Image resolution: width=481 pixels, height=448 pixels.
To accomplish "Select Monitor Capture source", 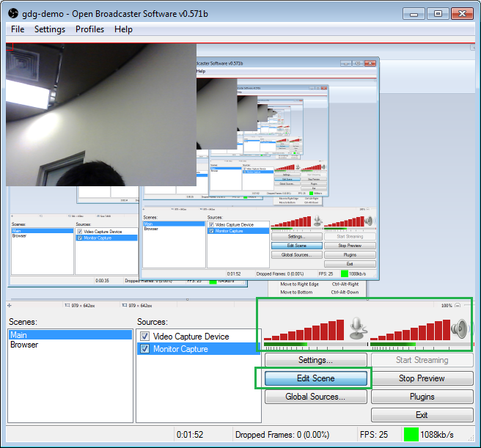I will pyautogui.click(x=199, y=349).
